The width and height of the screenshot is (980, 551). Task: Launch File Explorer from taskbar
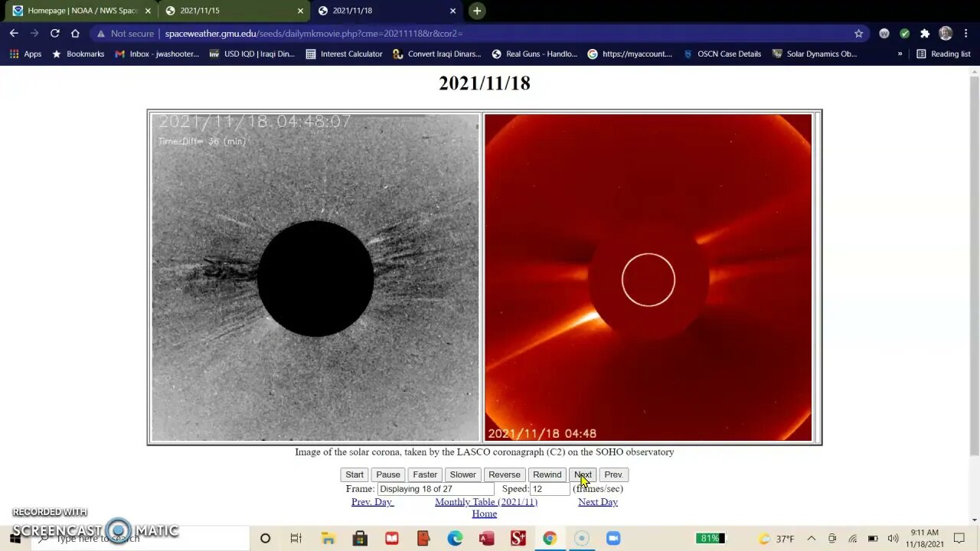click(x=328, y=539)
